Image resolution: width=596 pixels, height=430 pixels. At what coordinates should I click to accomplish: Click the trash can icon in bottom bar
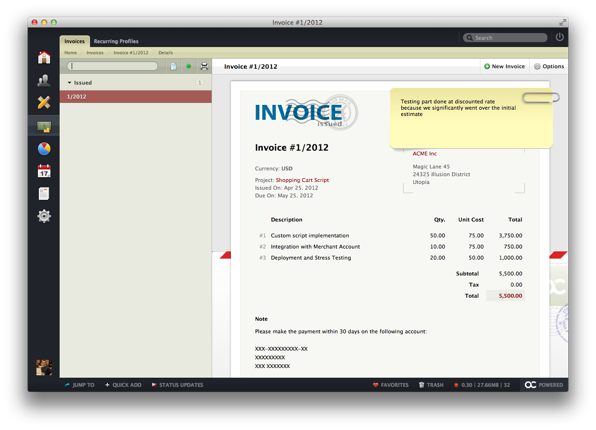[421, 385]
